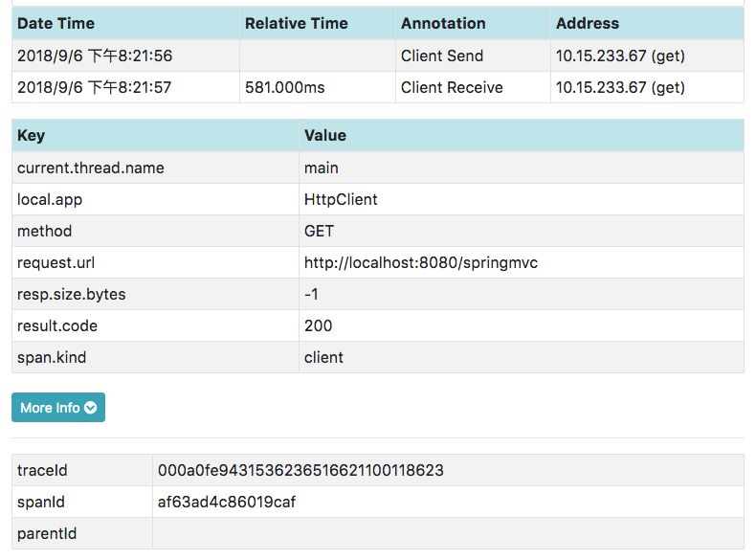The width and height of the screenshot is (756, 560).
Task: Select the 200 result code value
Action: click(319, 325)
